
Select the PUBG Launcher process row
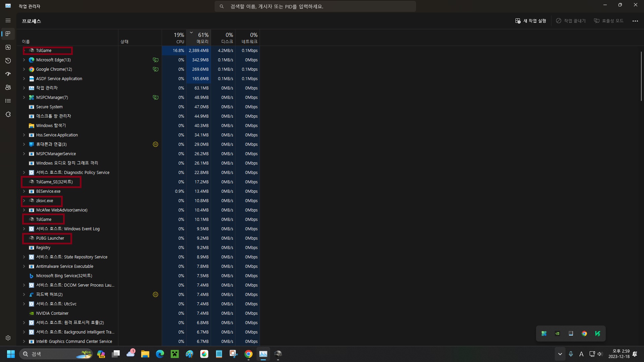coord(50,238)
